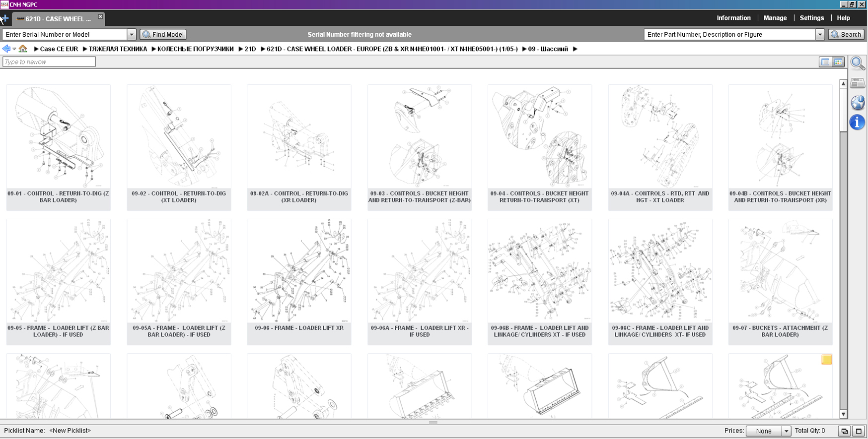Click the КОЛЕСНЫЕ ПОГРУЗЧИКИ breadcrumb link
This screenshot has width=868, height=439.
195,49
